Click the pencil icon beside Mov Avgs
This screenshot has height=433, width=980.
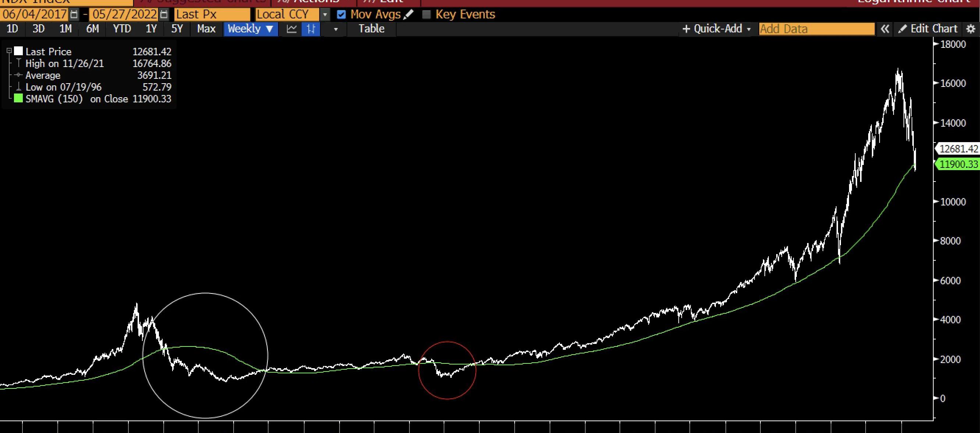pos(409,14)
